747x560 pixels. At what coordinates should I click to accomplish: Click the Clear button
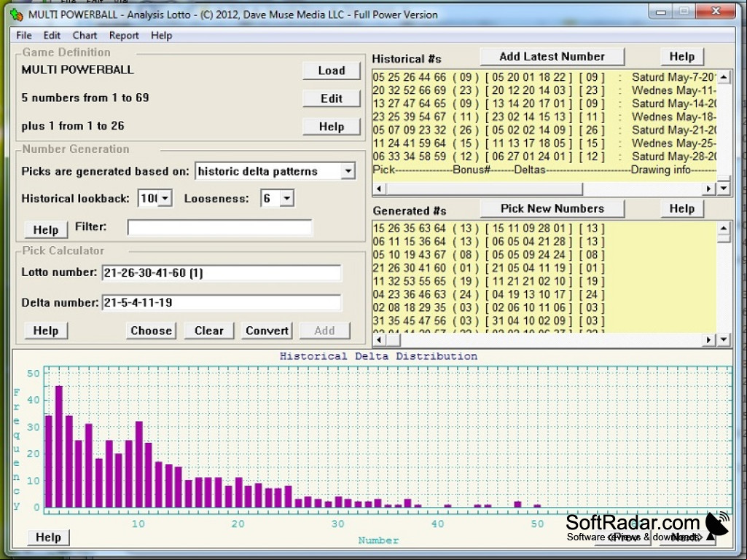tap(208, 331)
